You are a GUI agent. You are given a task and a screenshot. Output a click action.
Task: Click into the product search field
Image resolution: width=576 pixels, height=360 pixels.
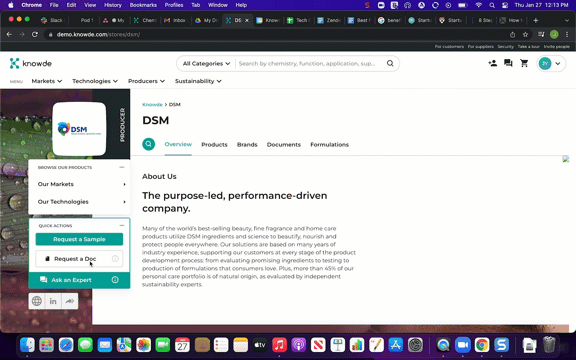pyautogui.click(x=309, y=64)
